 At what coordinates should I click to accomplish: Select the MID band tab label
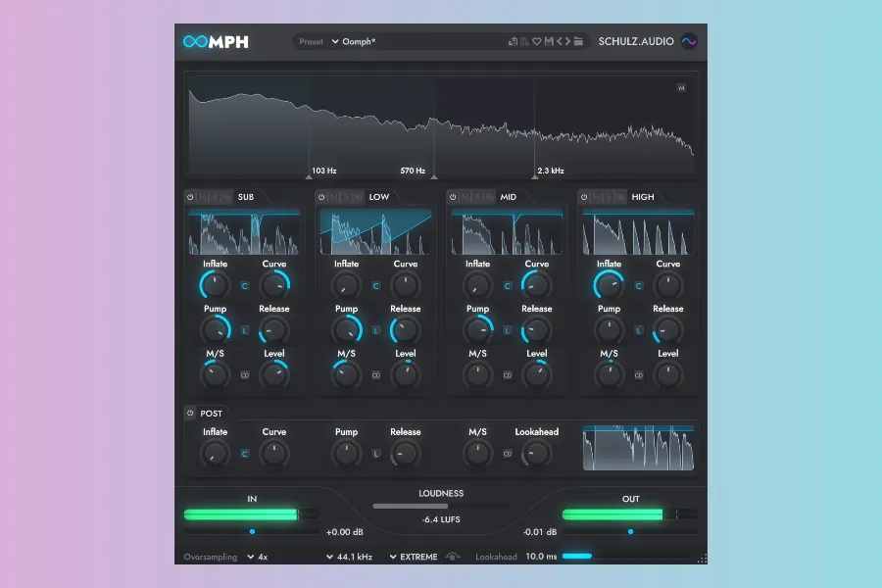click(508, 197)
